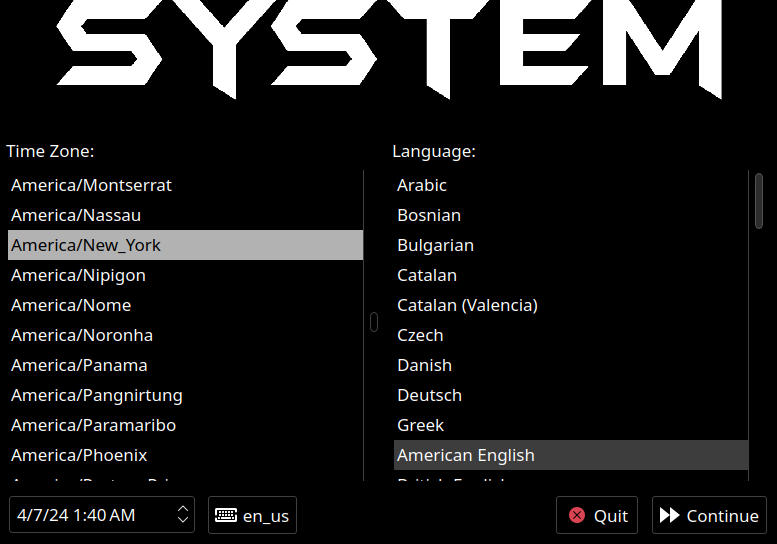
Task: Pick American English language
Action: pos(466,455)
